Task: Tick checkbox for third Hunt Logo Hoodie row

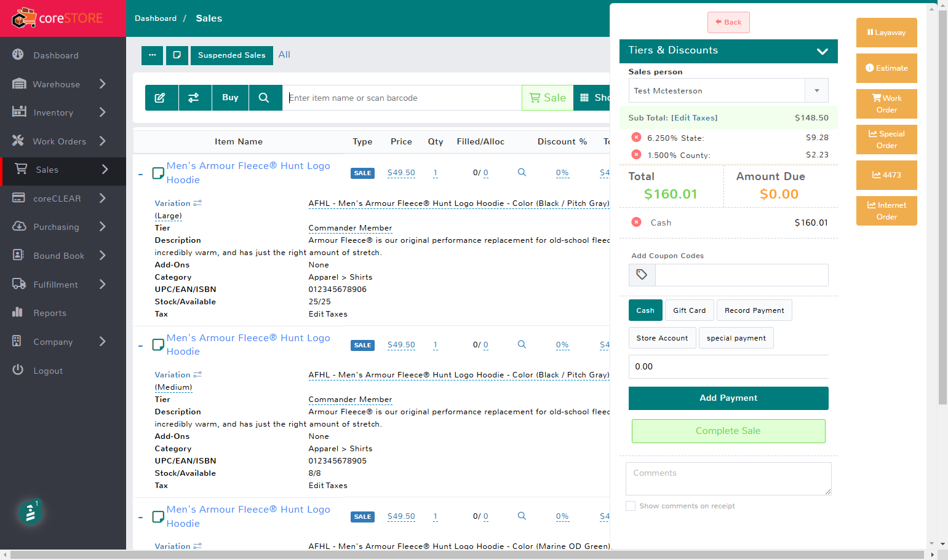Action: click(x=158, y=516)
